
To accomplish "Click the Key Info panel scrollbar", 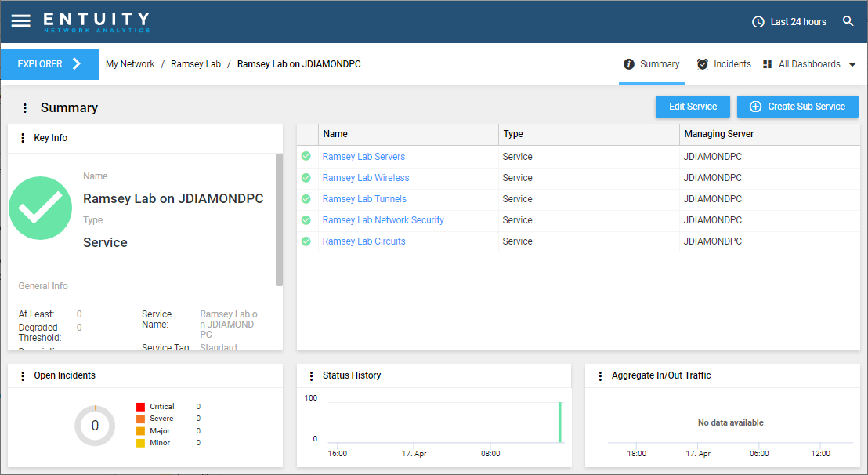I will 279,219.
